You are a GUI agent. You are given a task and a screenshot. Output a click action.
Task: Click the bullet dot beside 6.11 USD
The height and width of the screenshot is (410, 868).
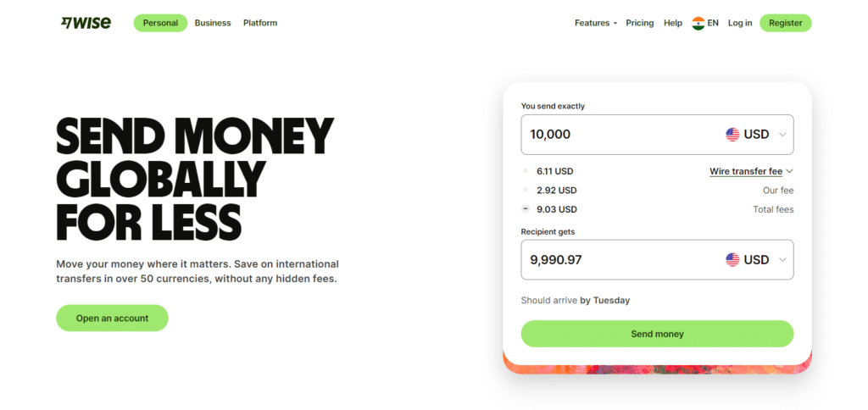(x=526, y=171)
